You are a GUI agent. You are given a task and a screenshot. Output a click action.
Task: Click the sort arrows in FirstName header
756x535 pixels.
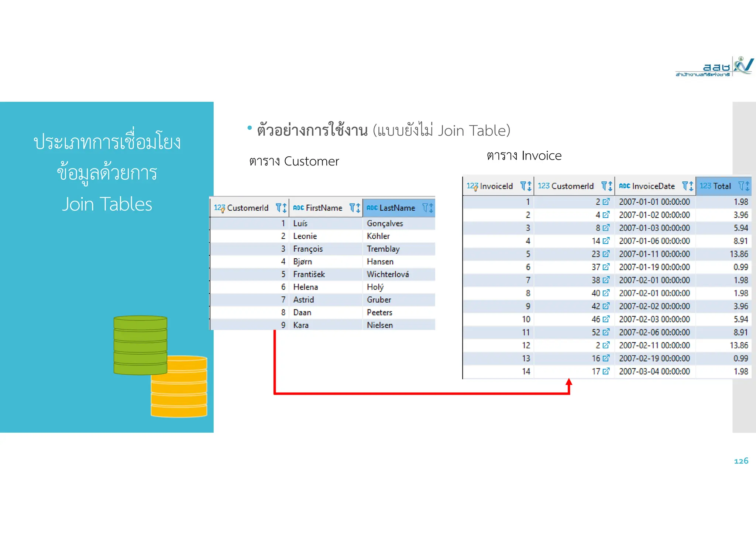358,208
